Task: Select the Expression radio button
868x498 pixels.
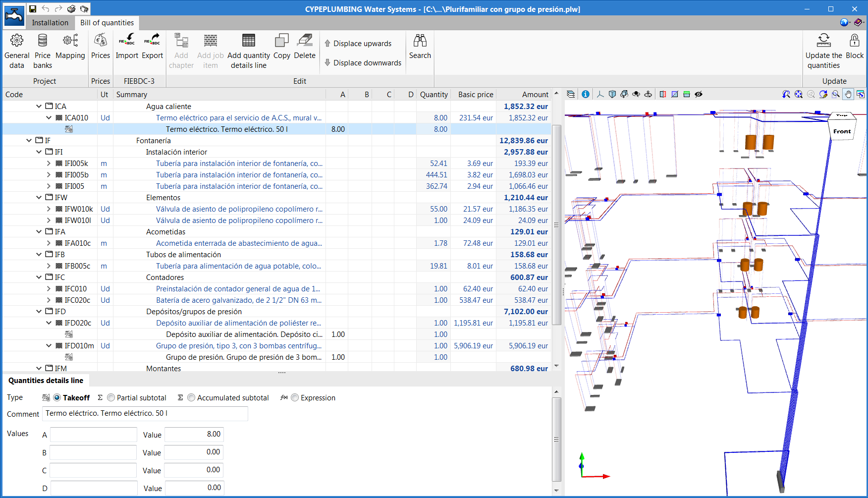Action: [x=295, y=397]
